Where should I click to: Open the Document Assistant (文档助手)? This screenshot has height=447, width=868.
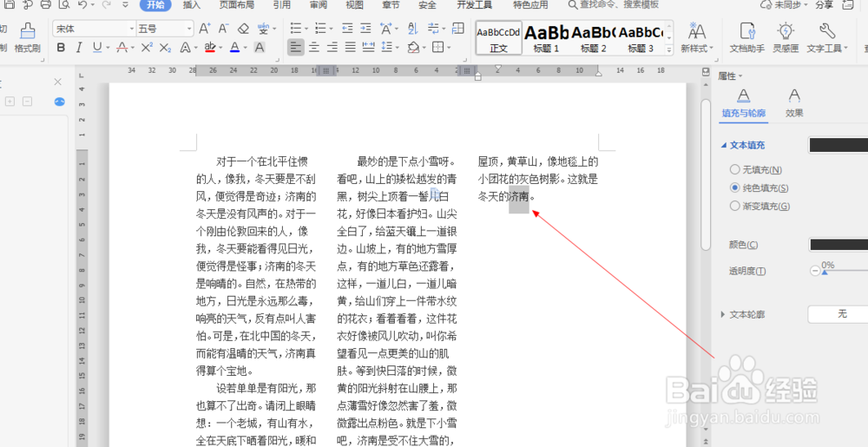(x=746, y=37)
